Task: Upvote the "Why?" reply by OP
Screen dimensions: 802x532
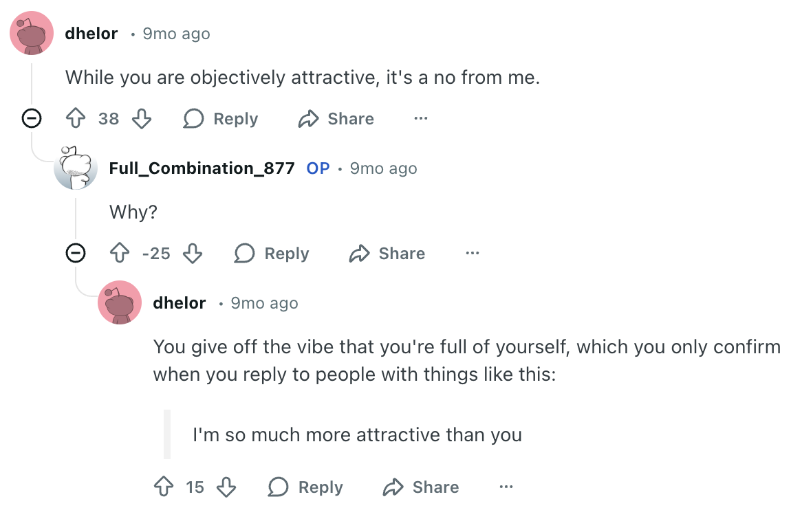Action: coord(119,254)
